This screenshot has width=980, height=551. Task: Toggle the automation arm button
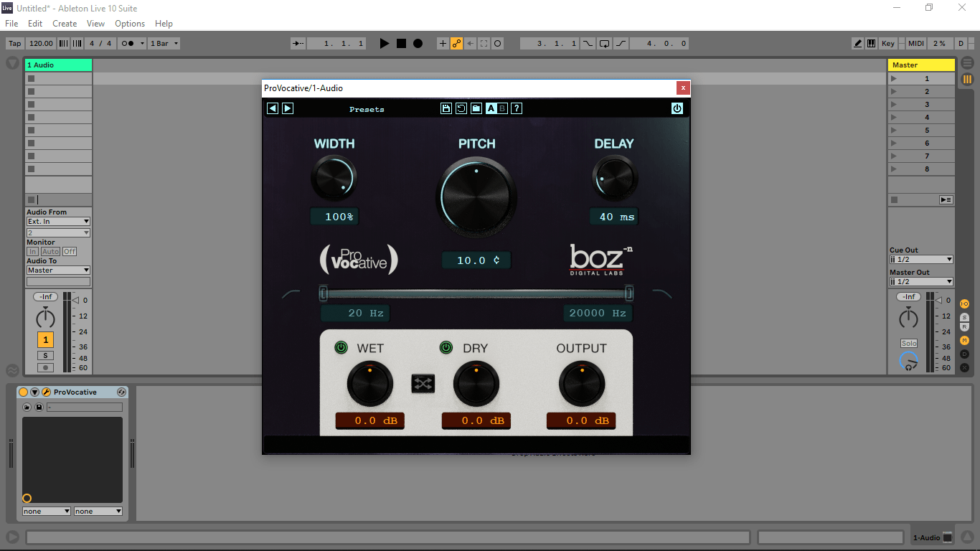pyautogui.click(x=456, y=43)
